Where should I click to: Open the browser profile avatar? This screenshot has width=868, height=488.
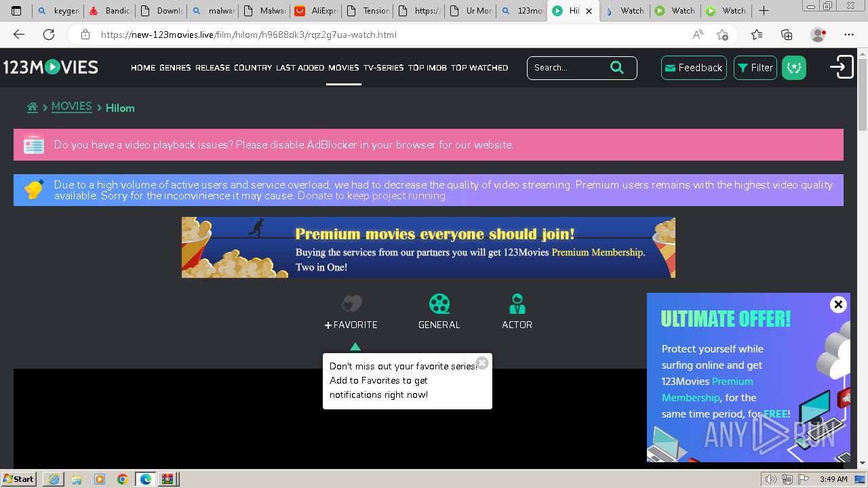pos(818,35)
